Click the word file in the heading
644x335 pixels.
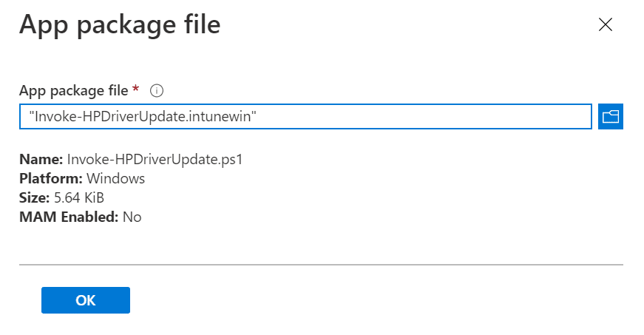[x=202, y=24]
